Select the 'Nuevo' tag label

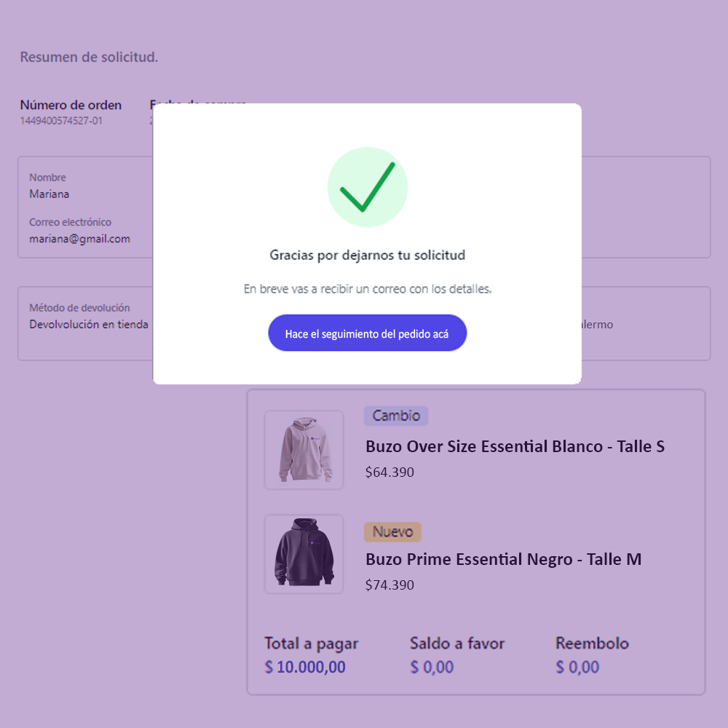click(x=392, y=531)
